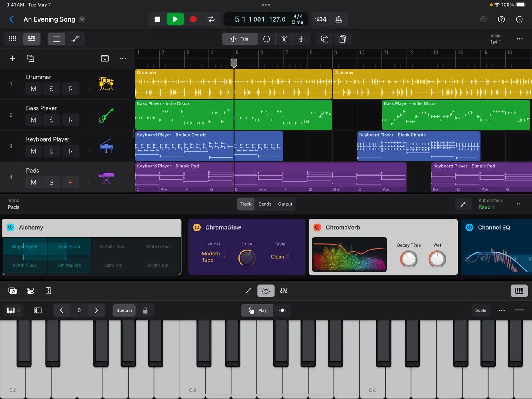
Task: Open the Scale settings
Action: 481,310
